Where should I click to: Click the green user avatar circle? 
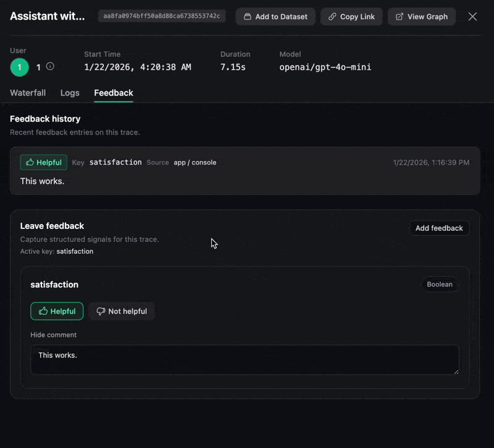click(x=20, y=67)
